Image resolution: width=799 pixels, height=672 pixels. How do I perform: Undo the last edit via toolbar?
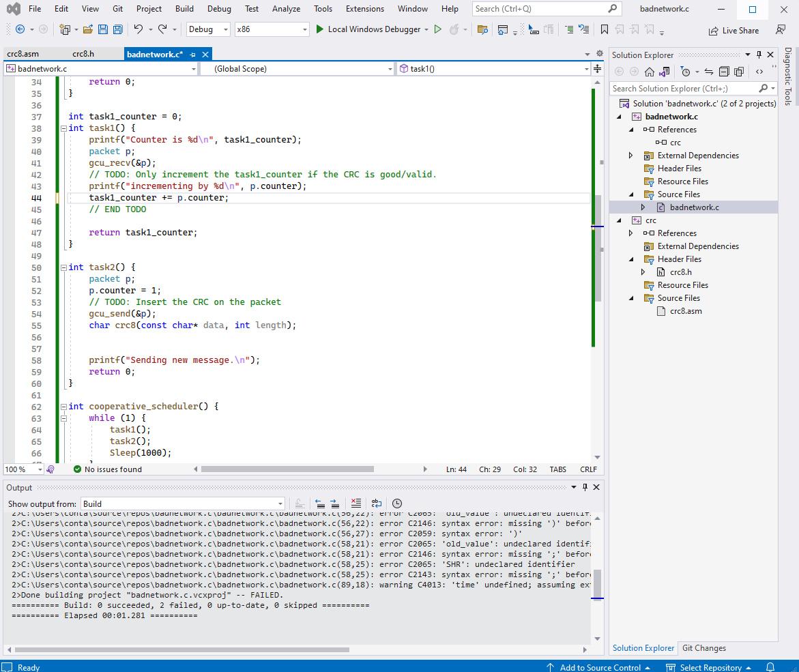(137, 29)
